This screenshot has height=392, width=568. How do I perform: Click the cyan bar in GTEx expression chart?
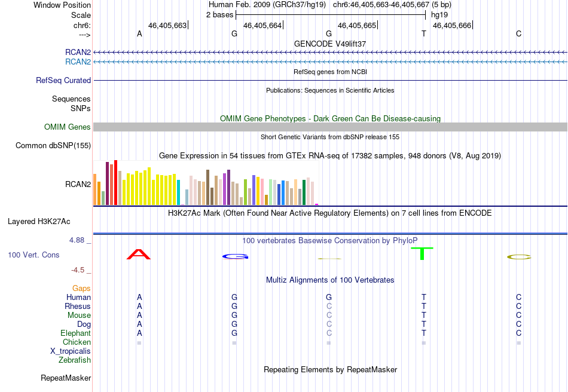178,192
